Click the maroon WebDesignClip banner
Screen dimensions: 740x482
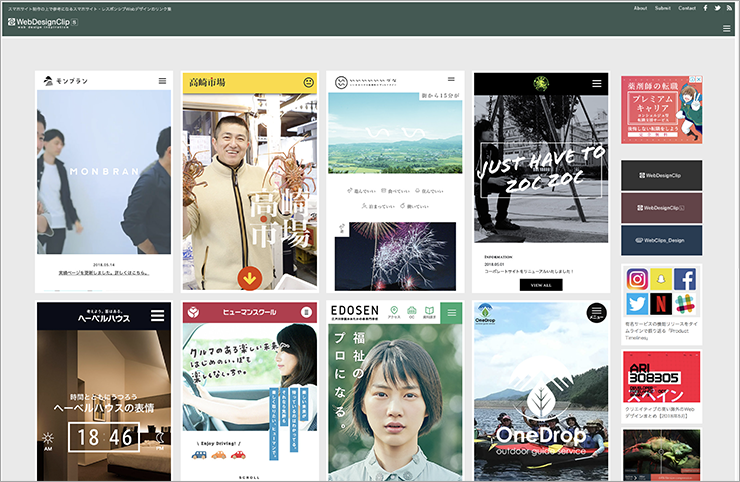[x=662, y=208]
